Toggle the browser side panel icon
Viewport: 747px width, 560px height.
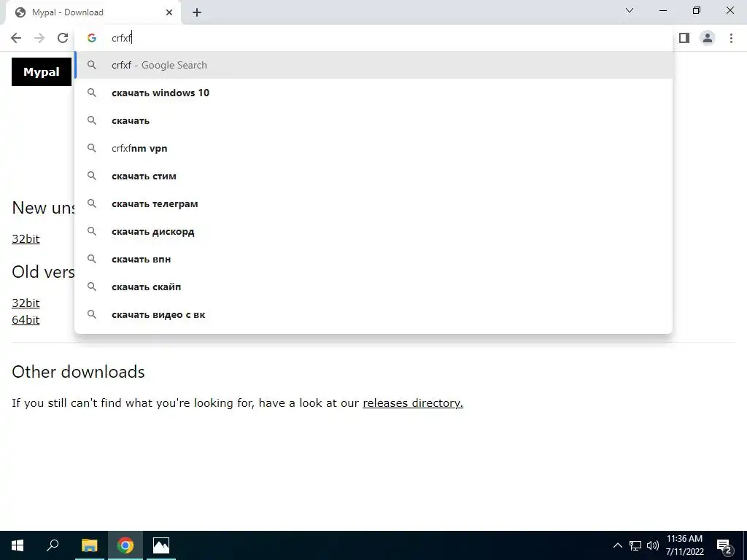click(684, 38)
